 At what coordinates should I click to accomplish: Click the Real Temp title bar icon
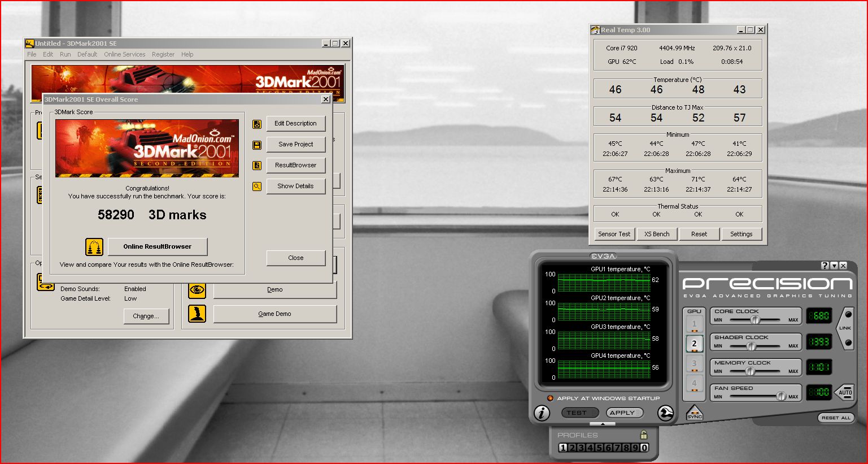click(595, 30)
